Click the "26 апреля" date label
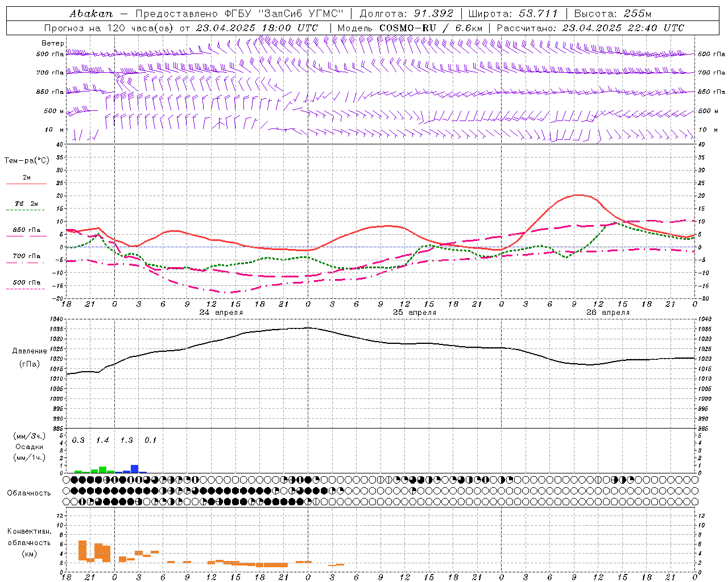This screenshot has height=582, width=728. (x=608, y=313)
